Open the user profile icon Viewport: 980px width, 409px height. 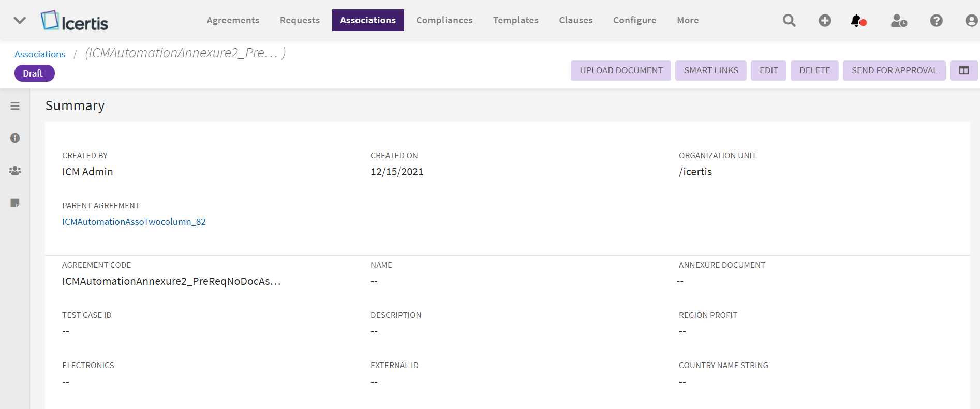tap(971, 21)
